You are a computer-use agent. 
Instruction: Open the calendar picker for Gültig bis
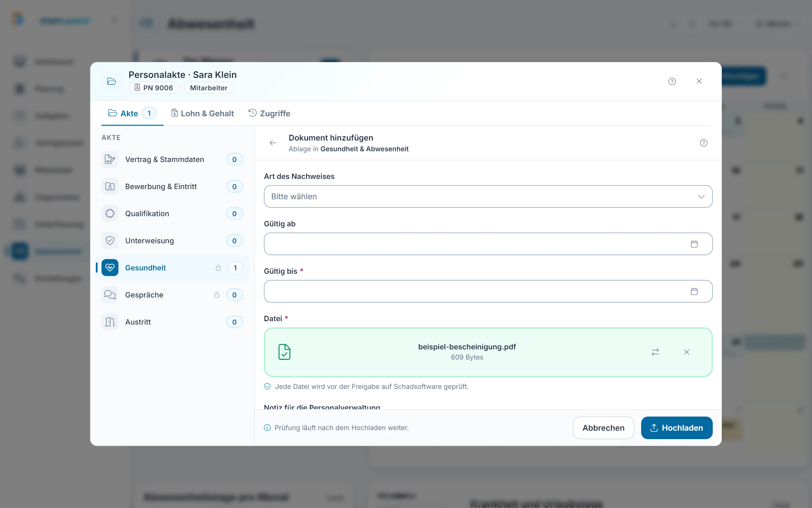click(x=694, y=291)
